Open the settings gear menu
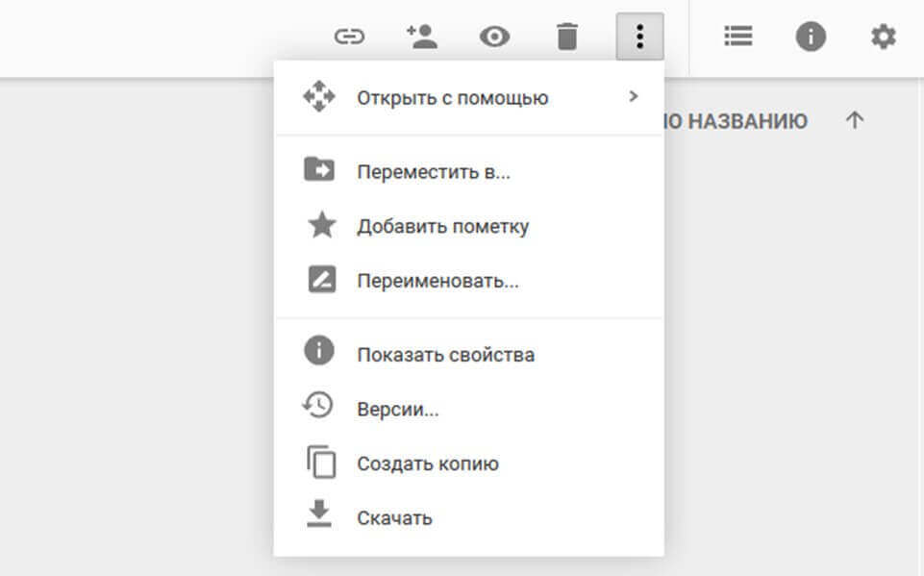Viewport: 924px width, 576px height. [x=883, y=37]
